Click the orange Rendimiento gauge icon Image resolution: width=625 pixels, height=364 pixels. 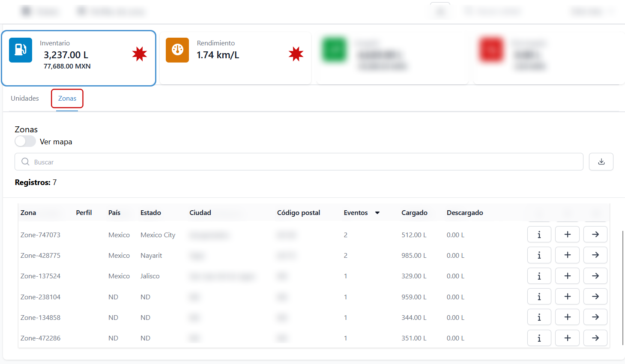point(177,50)
